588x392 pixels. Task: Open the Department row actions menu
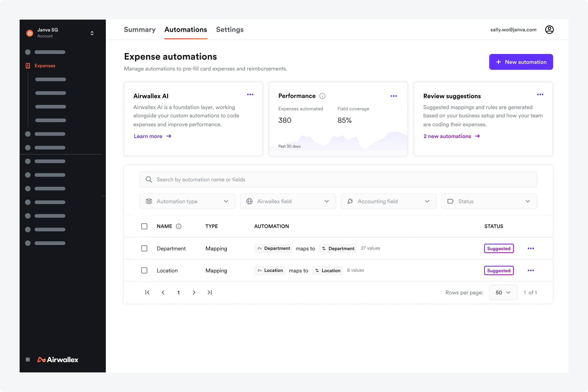[x=530, y=248]
